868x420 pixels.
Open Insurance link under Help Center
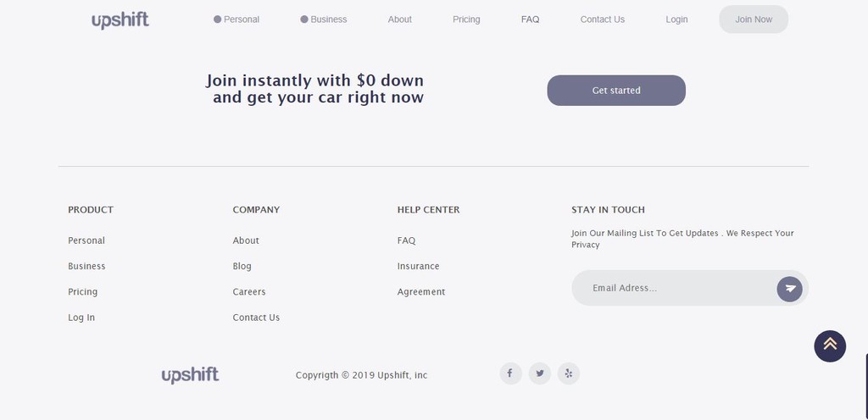pos(419,267)
